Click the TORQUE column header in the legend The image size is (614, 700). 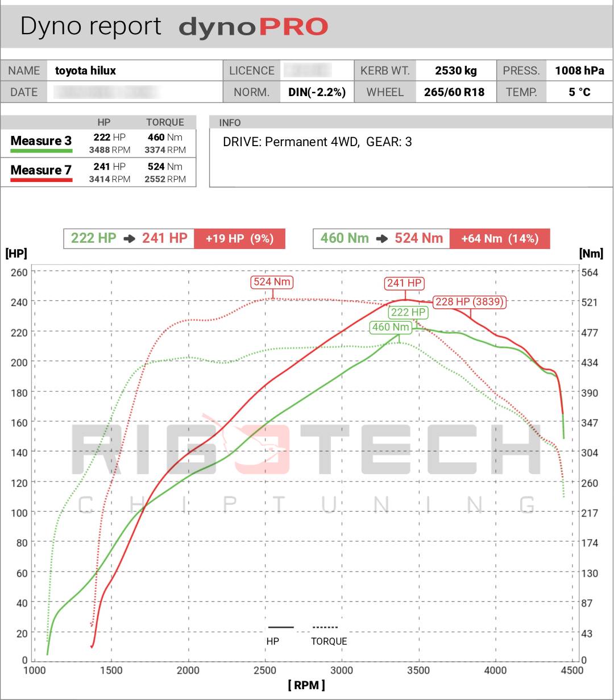click(165, 122)
